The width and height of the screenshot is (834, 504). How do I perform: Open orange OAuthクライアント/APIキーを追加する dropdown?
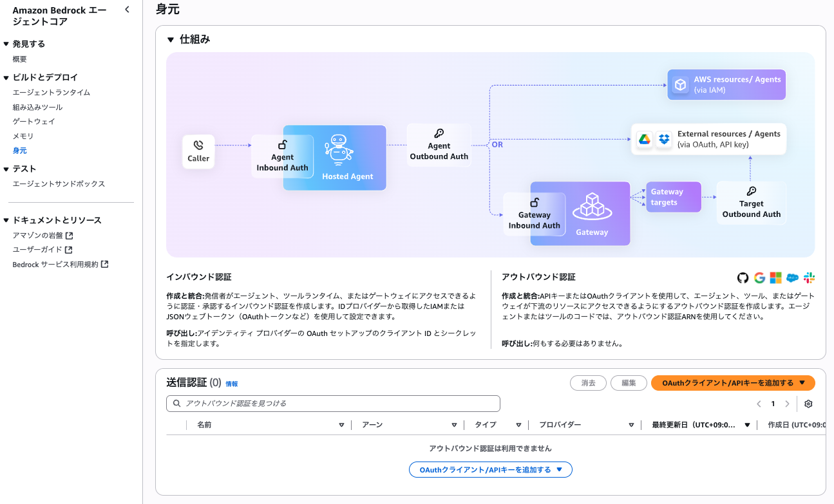[734, 383]
